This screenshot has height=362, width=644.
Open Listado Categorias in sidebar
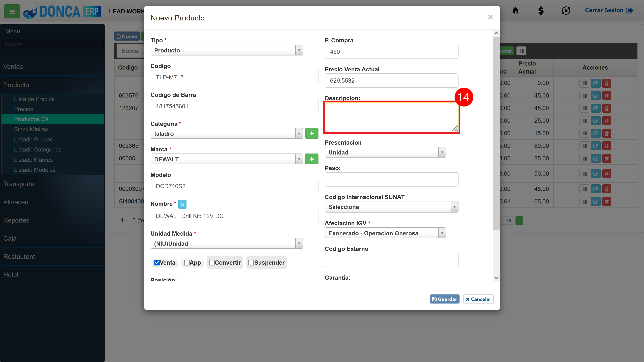click(x=38, y=149)
